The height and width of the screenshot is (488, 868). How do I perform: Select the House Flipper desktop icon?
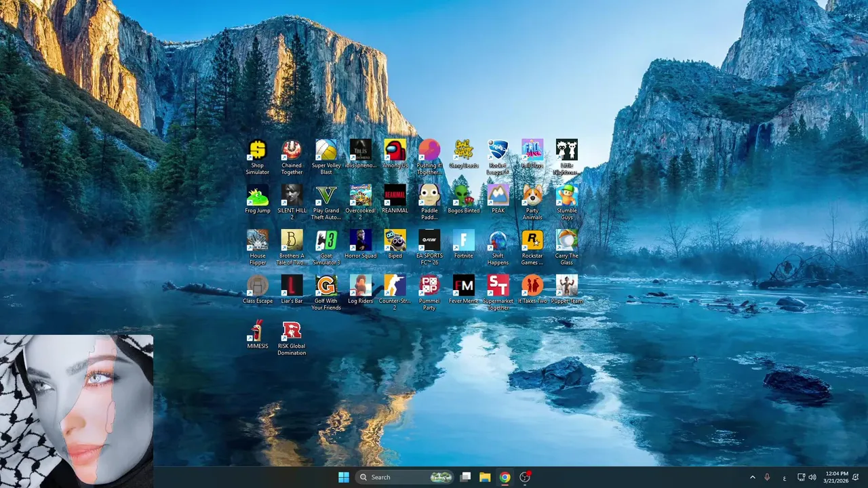point(258,247)
